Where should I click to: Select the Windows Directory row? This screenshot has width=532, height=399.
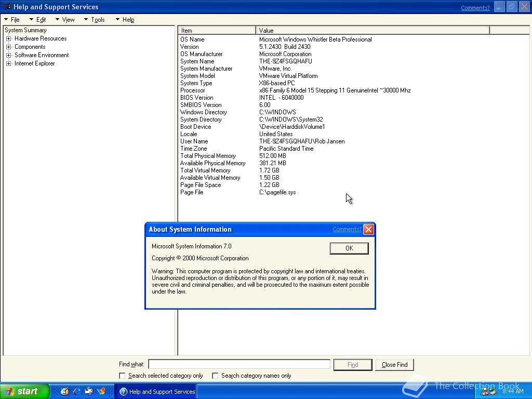pos(238,112)
